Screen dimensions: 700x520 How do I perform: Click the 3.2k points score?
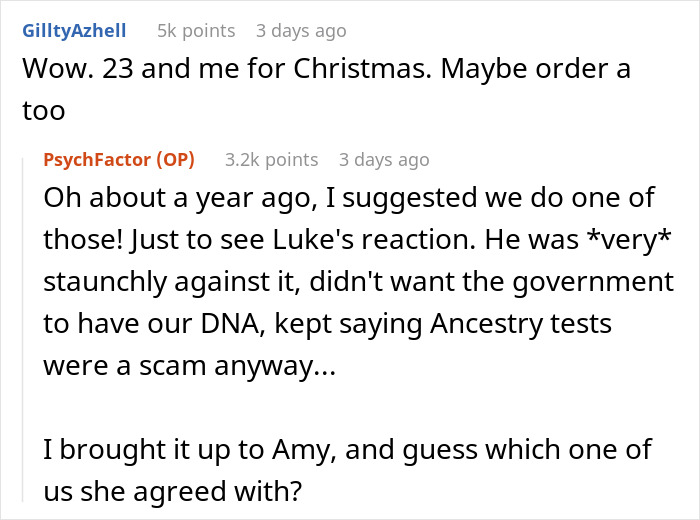[271, 159]
